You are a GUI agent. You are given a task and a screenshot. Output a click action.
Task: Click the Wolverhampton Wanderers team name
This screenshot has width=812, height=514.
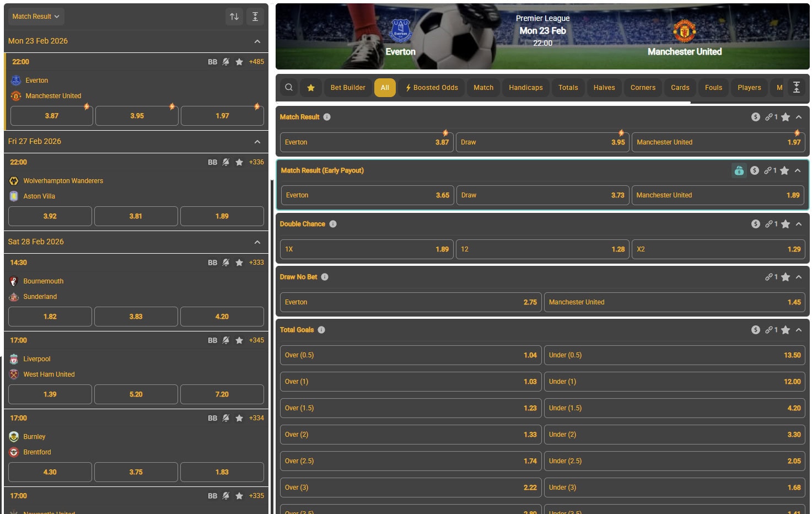[x=63, y=181]
